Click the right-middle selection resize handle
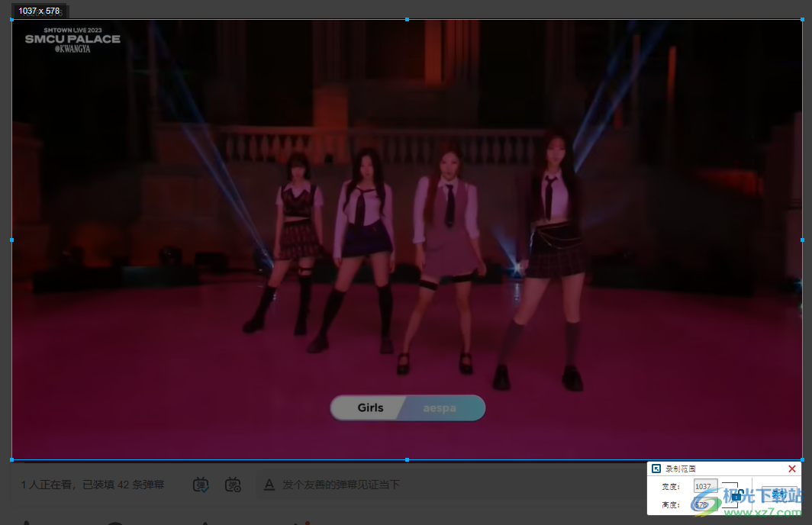 pos(802,240)
